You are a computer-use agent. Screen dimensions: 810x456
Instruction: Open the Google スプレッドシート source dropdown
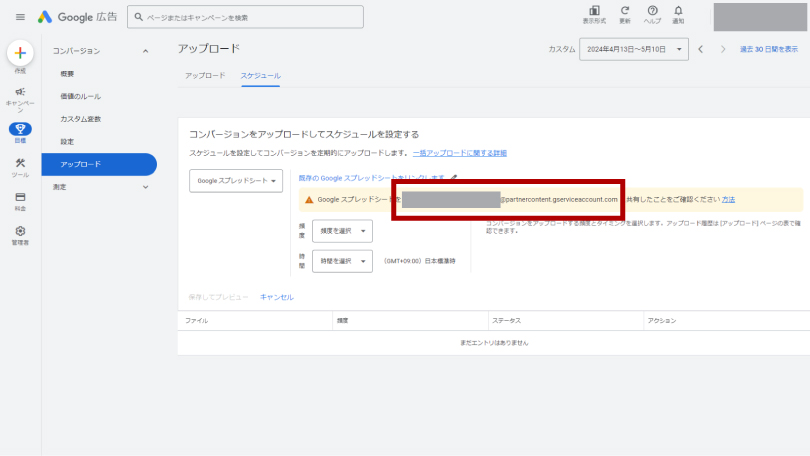click(x=236, y=181)
